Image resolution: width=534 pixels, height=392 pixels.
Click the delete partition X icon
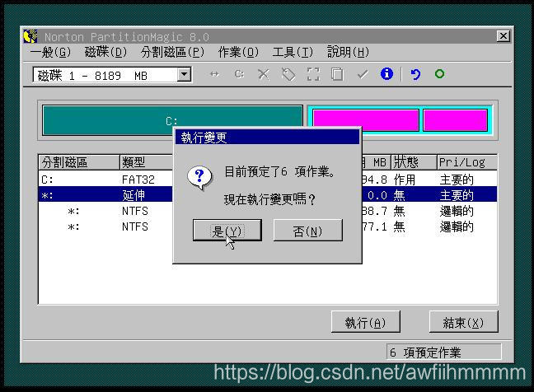pyautogui.click(x=263, y=74)
